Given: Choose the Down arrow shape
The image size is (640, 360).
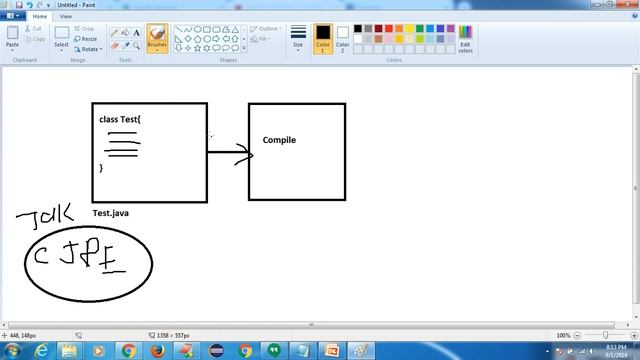Looking at the screenshot, I should pos(179,48).
